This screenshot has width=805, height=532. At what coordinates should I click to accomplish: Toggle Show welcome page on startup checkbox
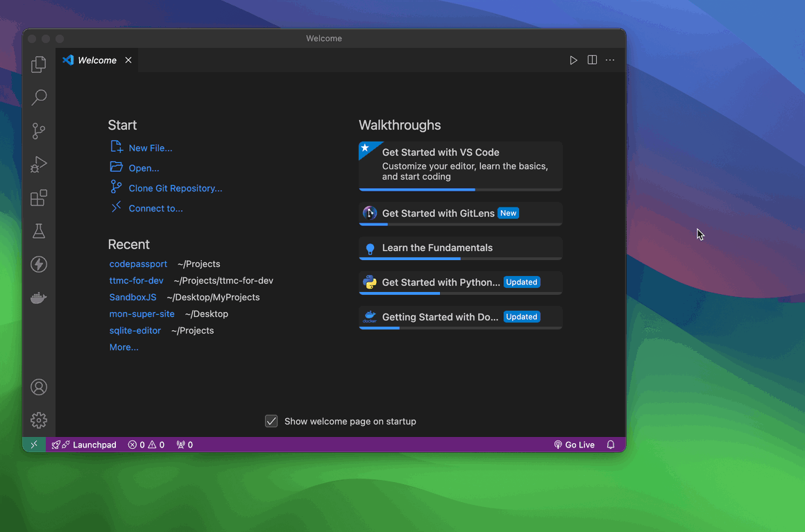coord(271,421)
